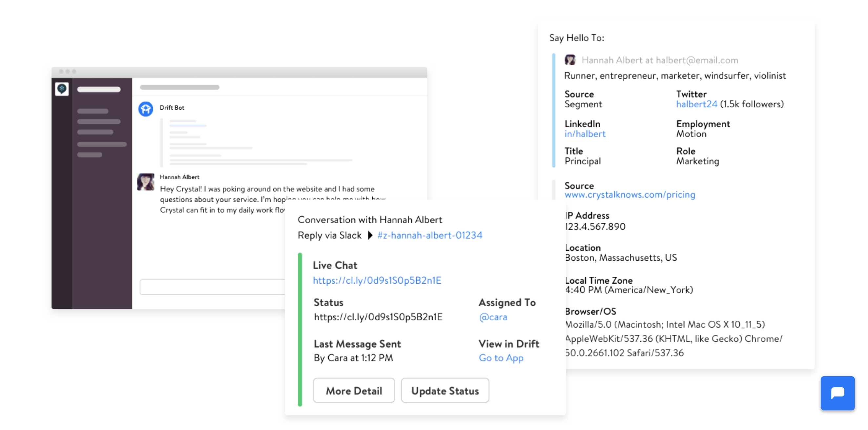Click the Crystal workspace icon in sidebar
Viewport: 868px width, 430px height.
click(62, 89)
